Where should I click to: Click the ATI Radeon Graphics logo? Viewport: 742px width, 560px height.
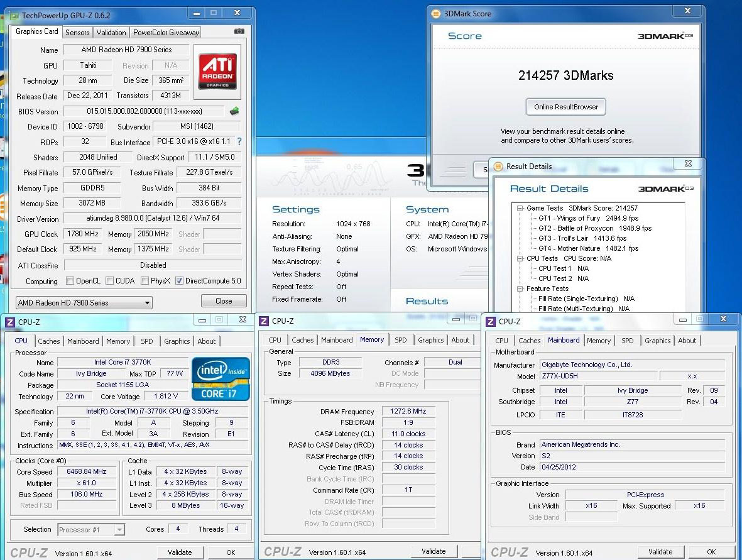[x=217, y=72]
